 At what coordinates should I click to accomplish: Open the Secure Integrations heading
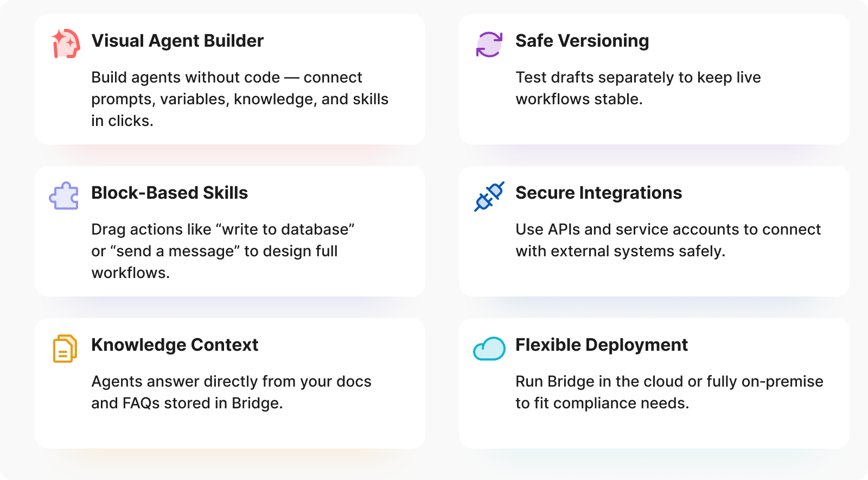[x=598, y=193]
